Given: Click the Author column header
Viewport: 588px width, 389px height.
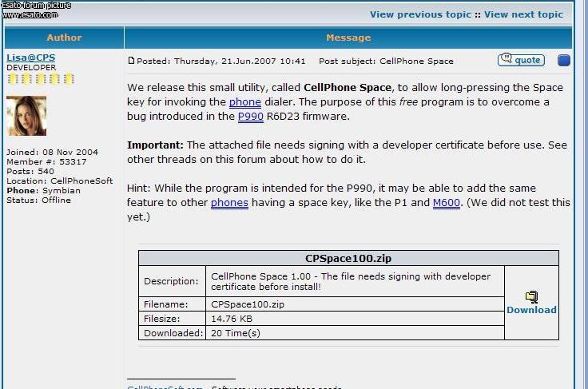Looking at the screenshot, I should (x=64, y=38).
